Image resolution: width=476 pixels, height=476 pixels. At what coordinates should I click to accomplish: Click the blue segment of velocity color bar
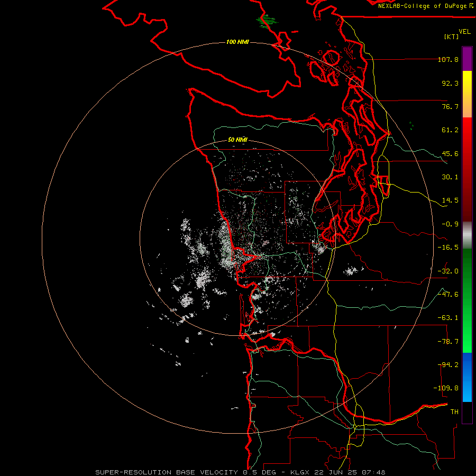pos(467,377)
